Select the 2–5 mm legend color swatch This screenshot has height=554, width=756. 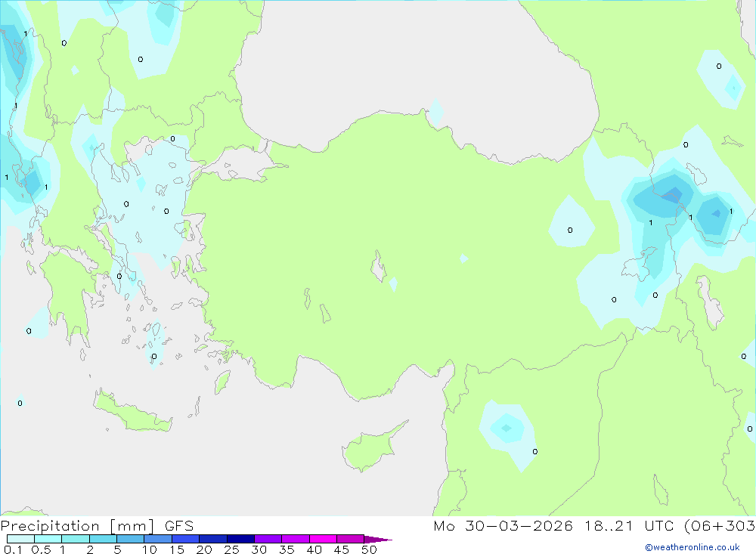click(x=103, y=539)
